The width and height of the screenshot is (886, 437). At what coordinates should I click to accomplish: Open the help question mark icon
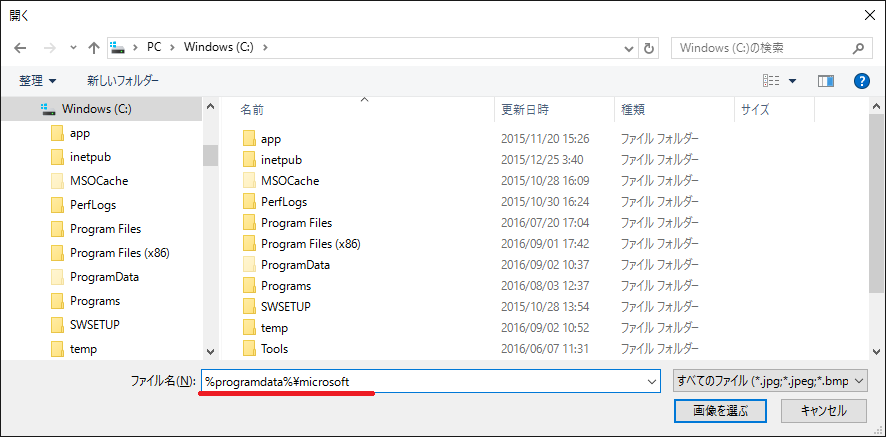pyautogui.click(x=861, y=80)
